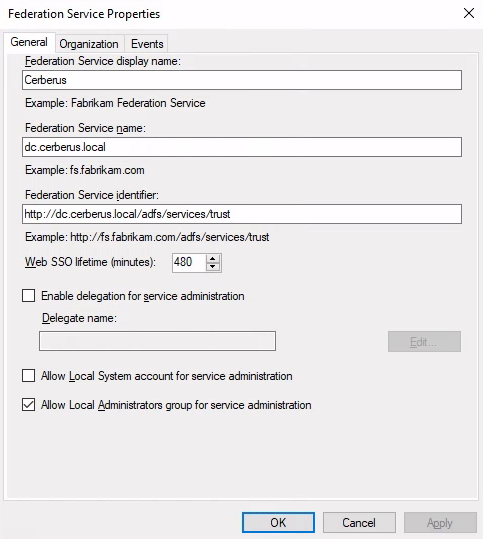
Task: Dismiss the dialog with Cancel
Action: (x=359, y=522)
